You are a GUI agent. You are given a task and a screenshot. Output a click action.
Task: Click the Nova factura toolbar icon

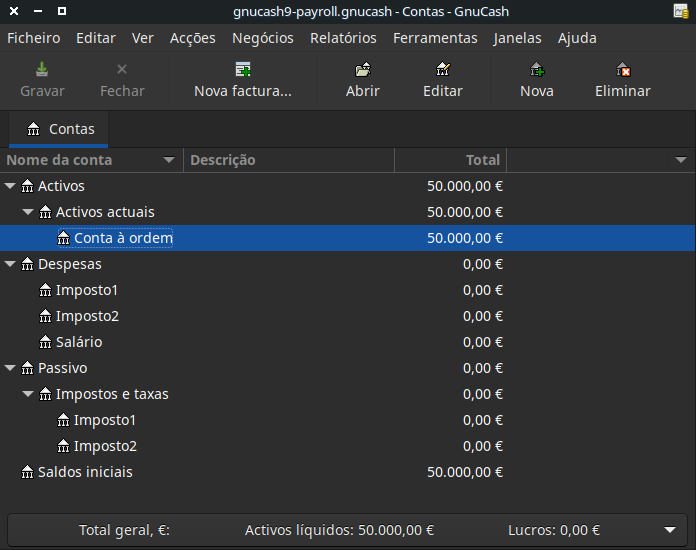tap(242, 70)
